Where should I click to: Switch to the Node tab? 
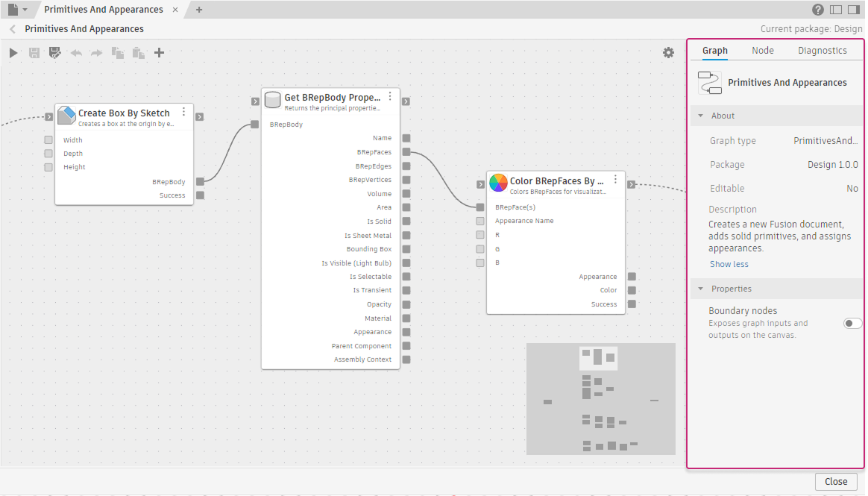pos(763,51)
